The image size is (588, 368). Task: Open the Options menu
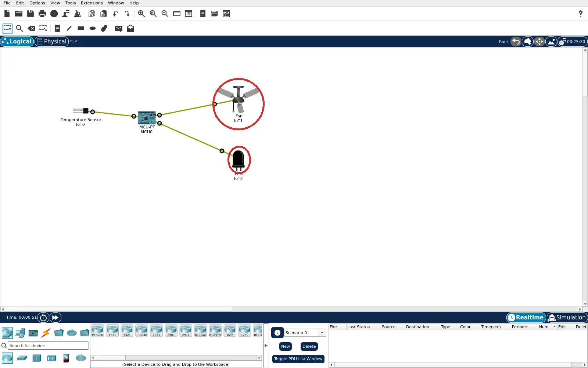(x=37, y=3)
